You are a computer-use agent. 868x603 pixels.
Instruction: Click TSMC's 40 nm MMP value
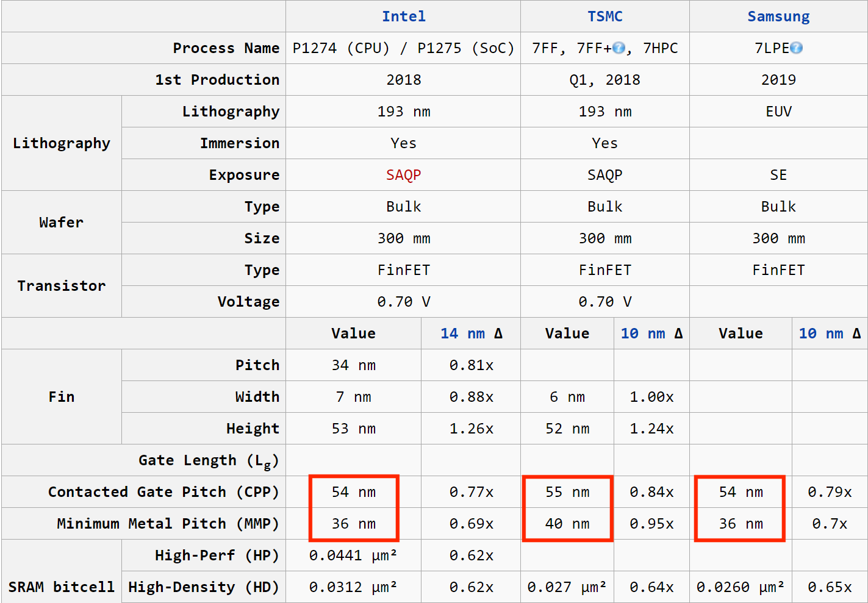click(x=567, y=524)
